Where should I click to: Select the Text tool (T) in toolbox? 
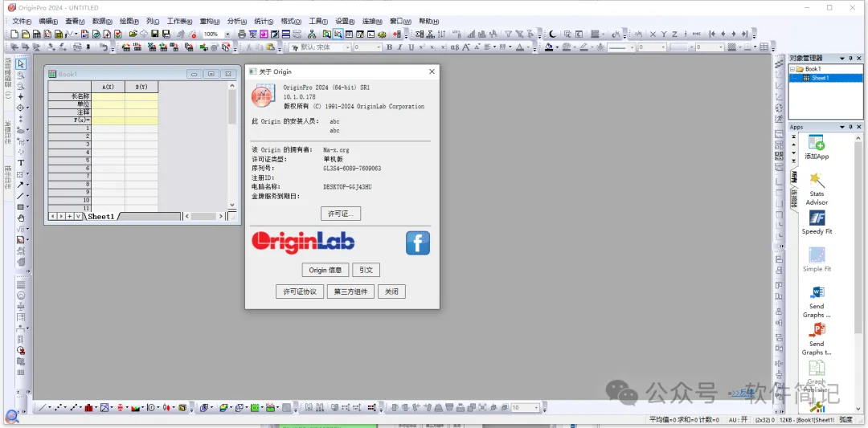21,162
